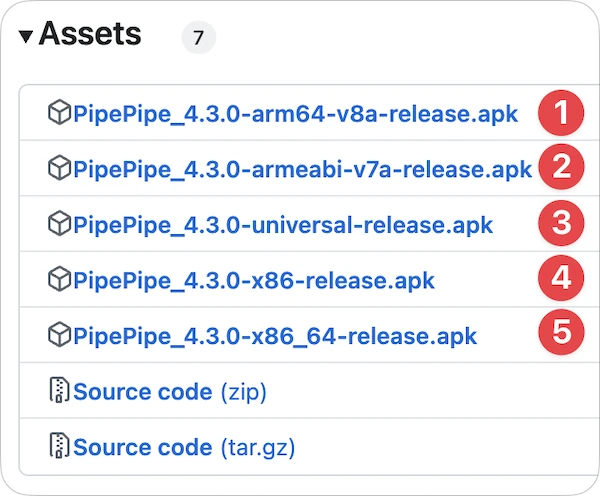Click the Assets heading text
This screenshot has width=600, height=496.
90,34
